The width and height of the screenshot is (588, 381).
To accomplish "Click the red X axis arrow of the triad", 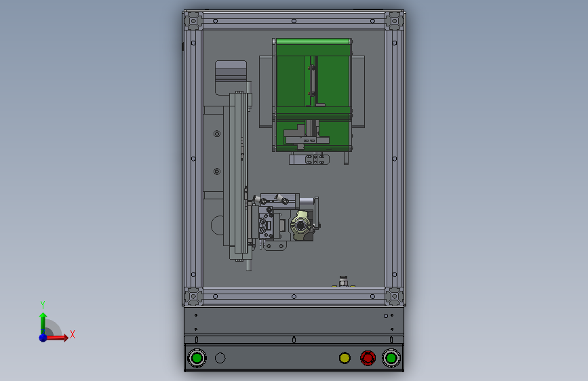I will coord(57,338).
